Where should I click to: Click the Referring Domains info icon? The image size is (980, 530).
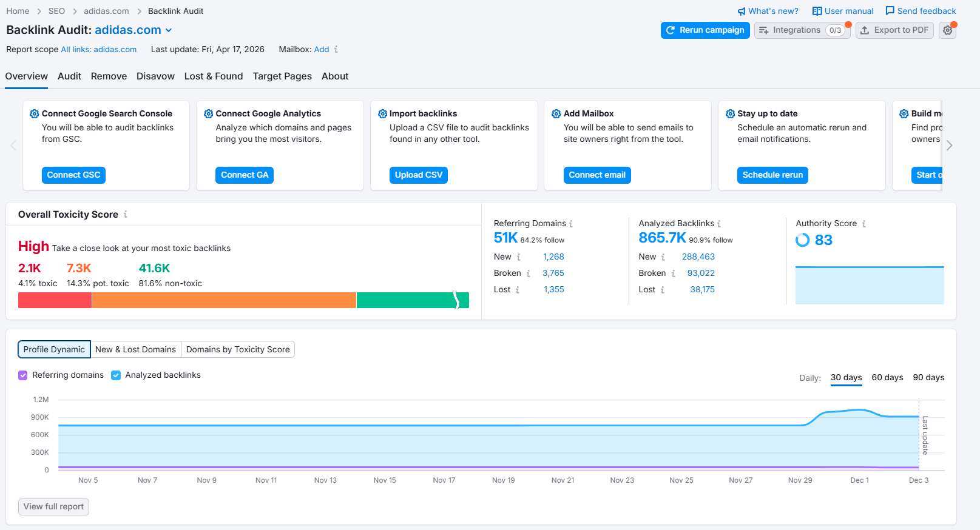[x=571, y=224]
